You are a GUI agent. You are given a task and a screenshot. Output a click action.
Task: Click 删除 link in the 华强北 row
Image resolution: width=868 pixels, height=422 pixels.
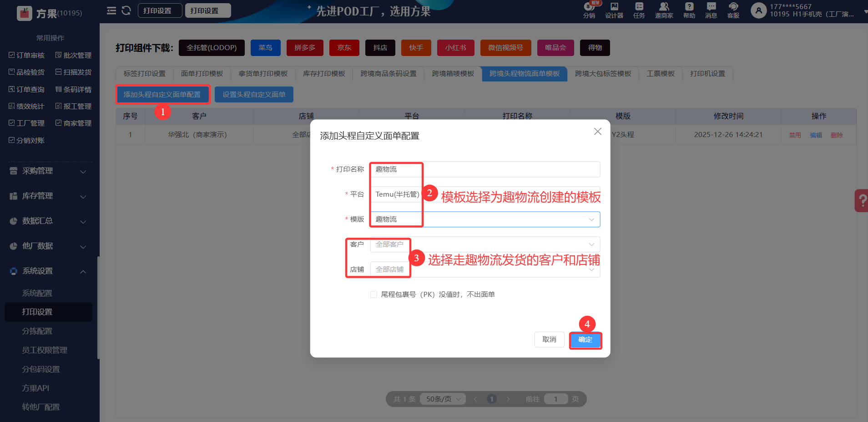click(837, 135)
